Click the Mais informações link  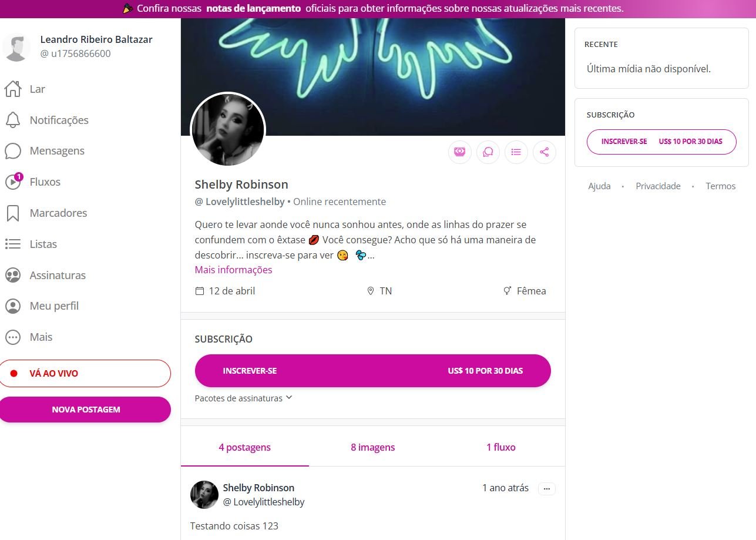[233, 270]
